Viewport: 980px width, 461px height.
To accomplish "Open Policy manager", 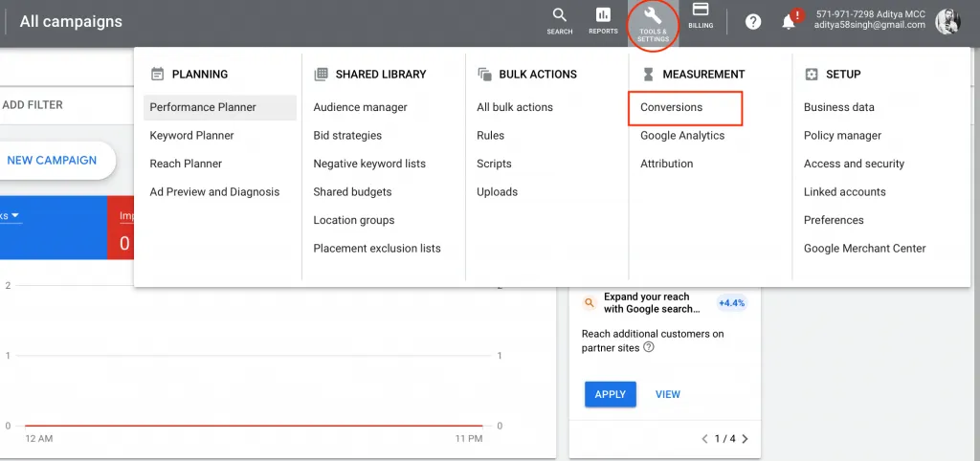I will pos(842,136).
